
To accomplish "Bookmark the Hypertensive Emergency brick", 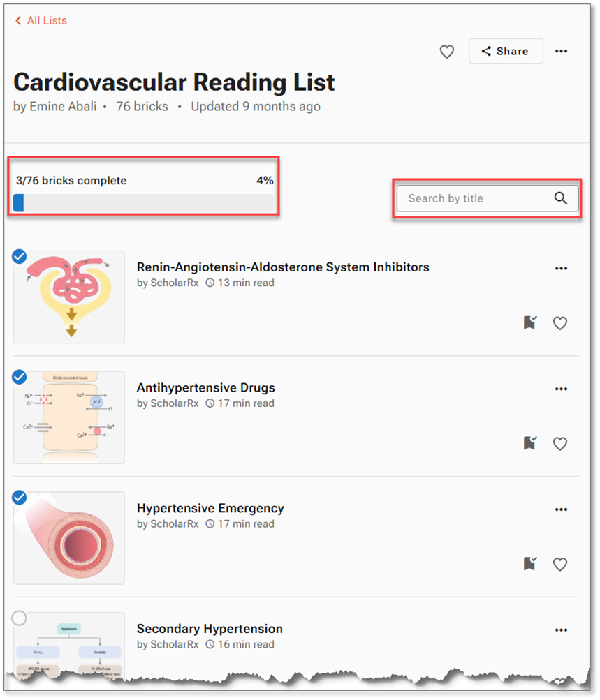I will (531, 564).
